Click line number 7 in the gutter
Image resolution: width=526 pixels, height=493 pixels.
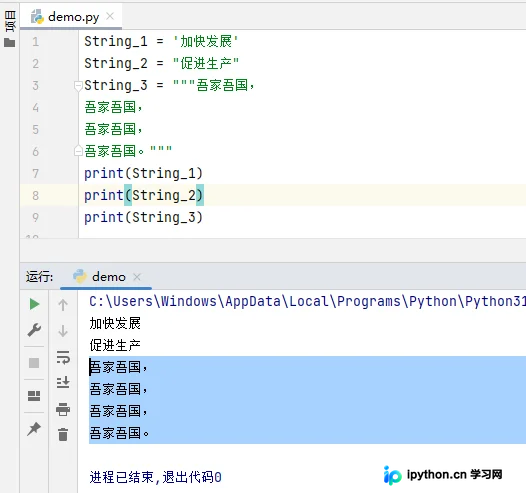pyautogui.click(x=36, y=174)
